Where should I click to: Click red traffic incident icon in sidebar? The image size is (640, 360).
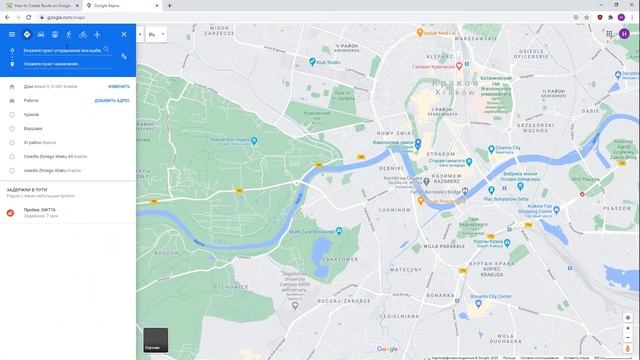pyautogui.click(x=11, y=213)
